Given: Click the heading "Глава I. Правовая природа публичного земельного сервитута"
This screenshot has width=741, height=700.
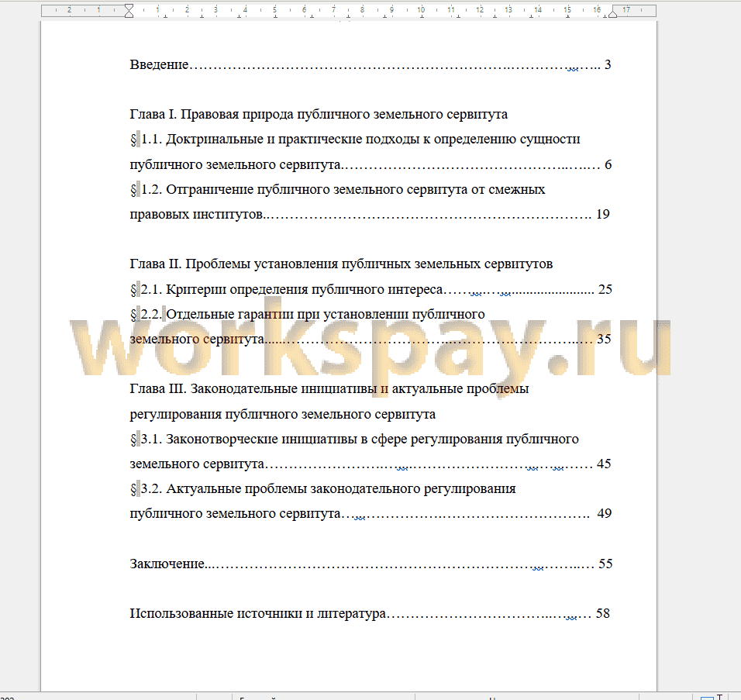Looking at the screenshot, I should 319,115.
